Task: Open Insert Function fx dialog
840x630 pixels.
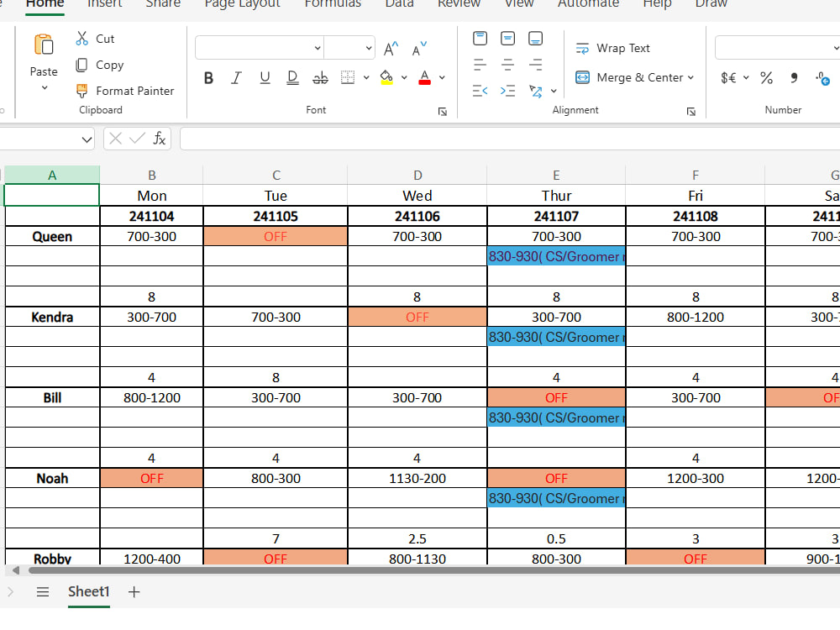Action: click(159, 139)
